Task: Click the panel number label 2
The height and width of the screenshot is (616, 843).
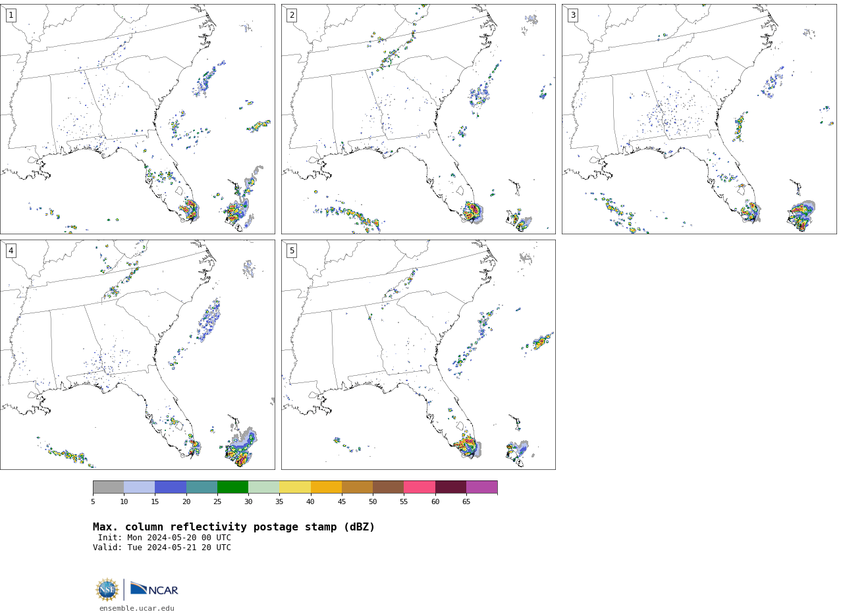Action: (x=292, y=15)
